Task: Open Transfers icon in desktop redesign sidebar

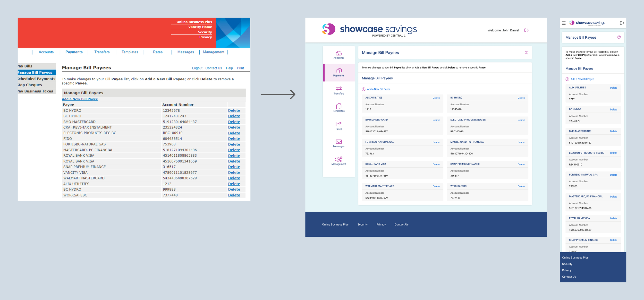Action: pos(338,89)
